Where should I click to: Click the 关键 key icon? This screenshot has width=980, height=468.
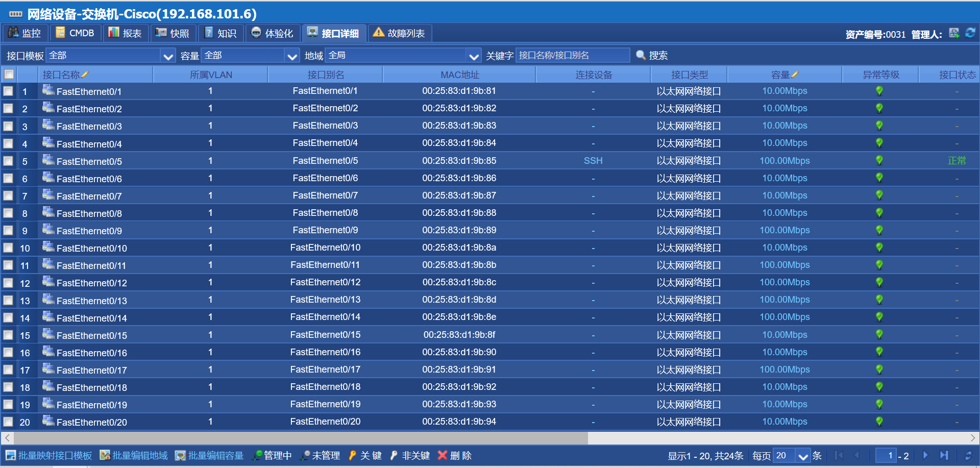click(x=352, y=455)
